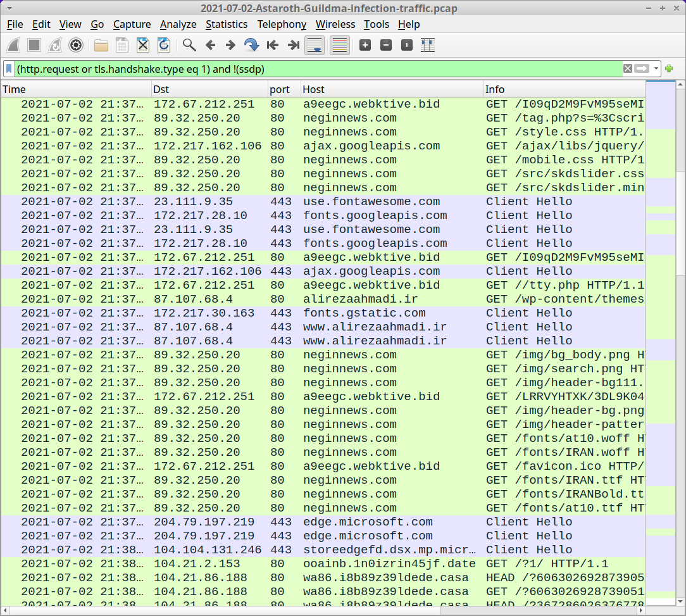
Task: Jump to the first packet
Action: (273, 45)
